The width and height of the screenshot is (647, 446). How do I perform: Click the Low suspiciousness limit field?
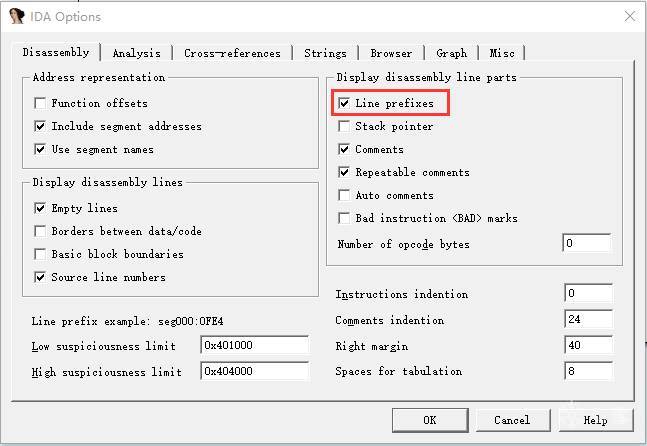(254, 346)
